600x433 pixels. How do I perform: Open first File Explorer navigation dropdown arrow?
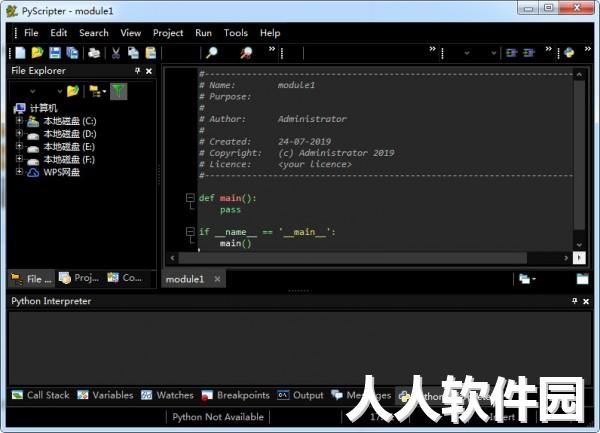point(33,91)
